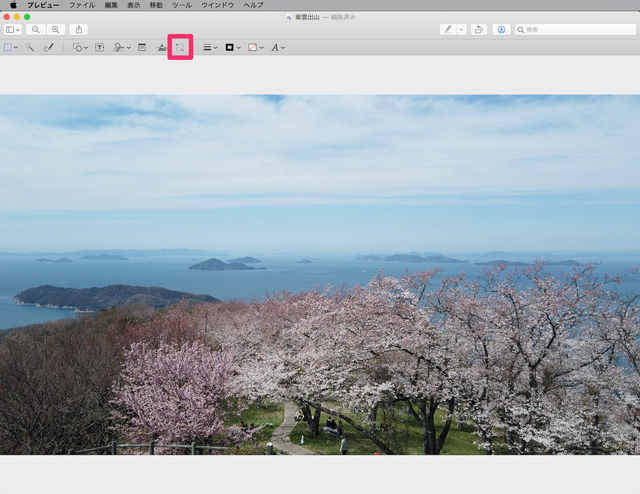The height and width of the screenshot is (494, 640).
Task: Expand the line Shape Style dropdown
Action: (210, 47)
